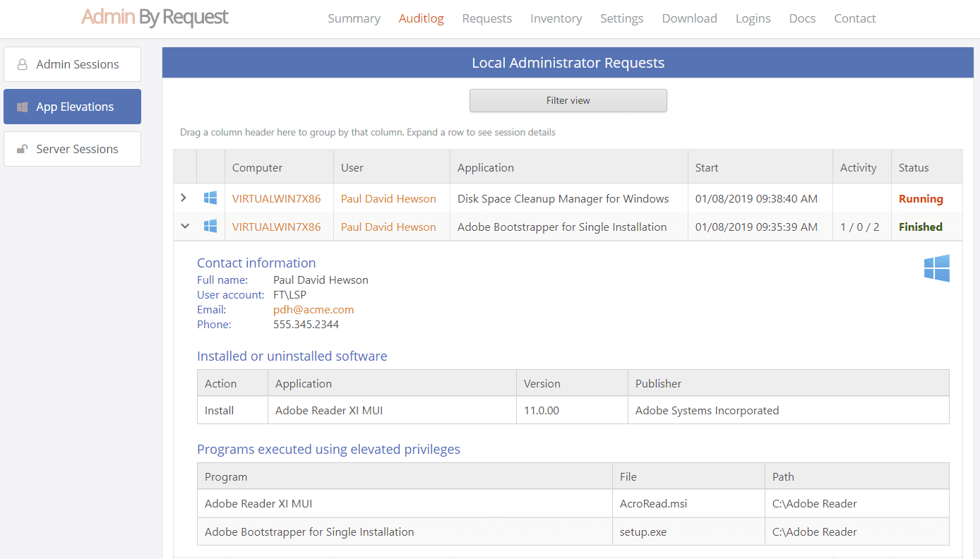Screen dimensions: 980x559
Task: Click the Start column header
Action: click(707, 168)
